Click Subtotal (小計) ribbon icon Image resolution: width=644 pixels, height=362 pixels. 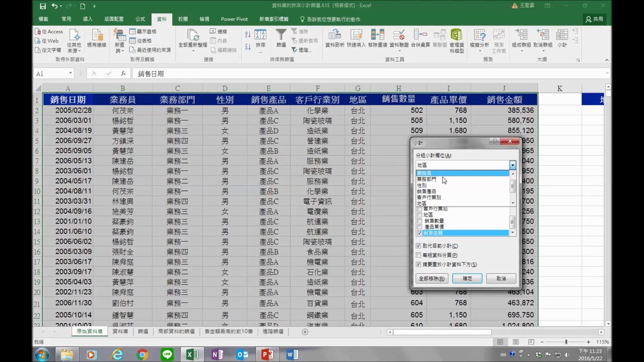[562, 35]
